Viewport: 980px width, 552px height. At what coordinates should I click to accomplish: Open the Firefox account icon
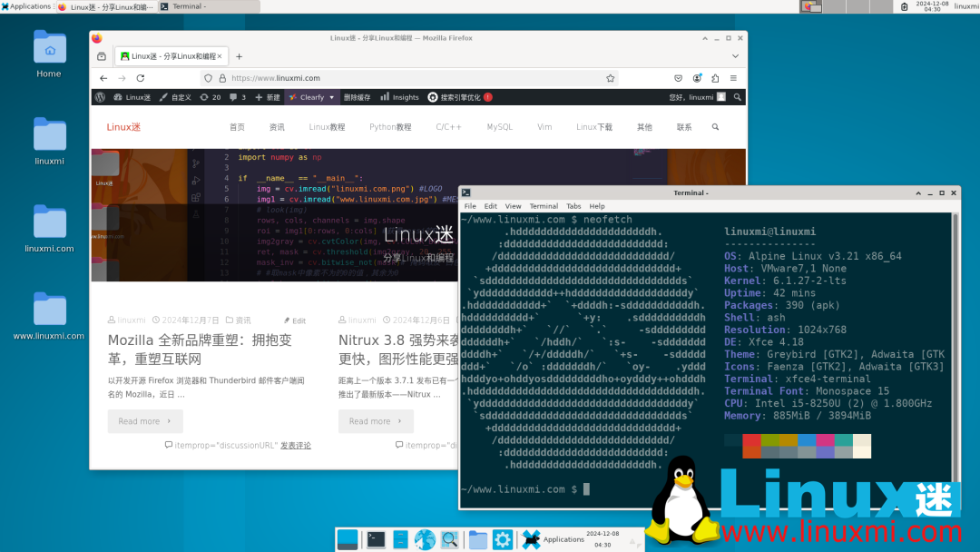[697, 78]
